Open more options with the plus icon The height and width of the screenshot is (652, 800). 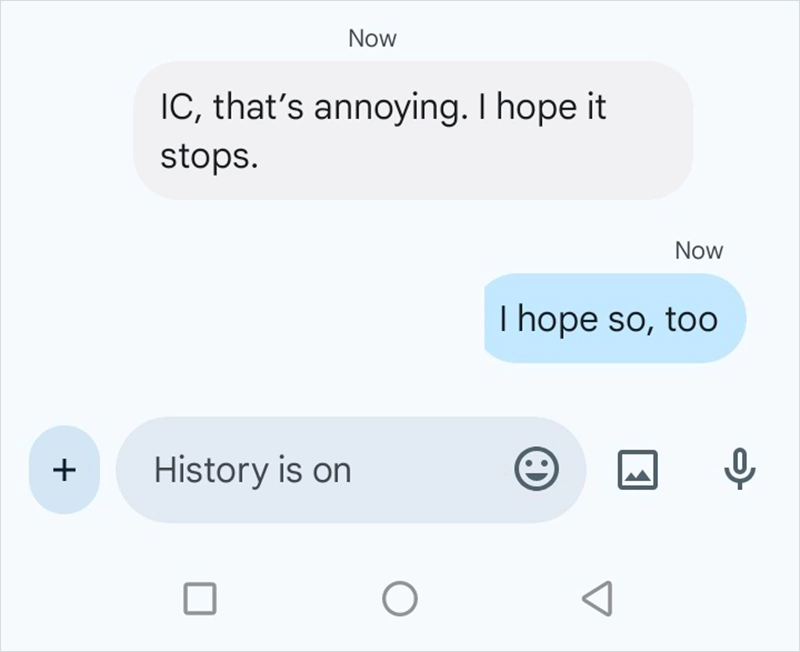coord(63,470)
